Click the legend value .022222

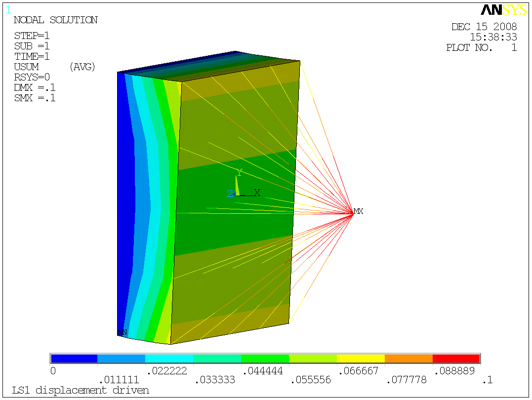click(x=167, y=371)
